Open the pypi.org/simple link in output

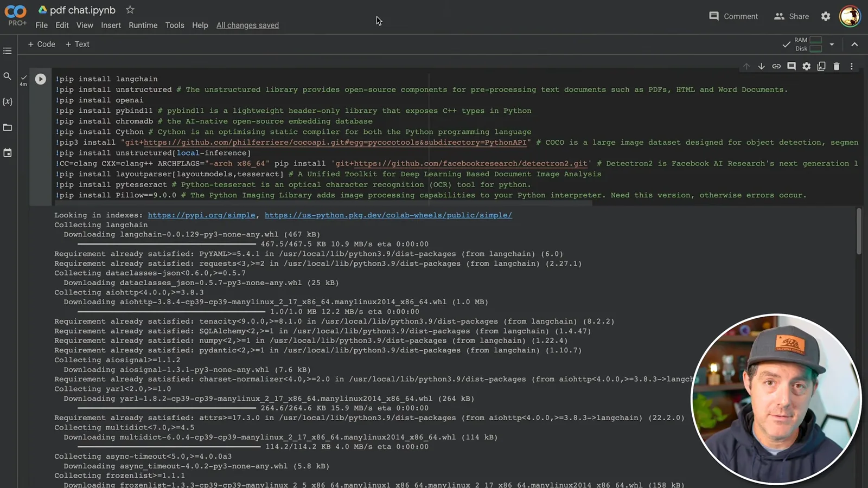[x=201, y=215]
